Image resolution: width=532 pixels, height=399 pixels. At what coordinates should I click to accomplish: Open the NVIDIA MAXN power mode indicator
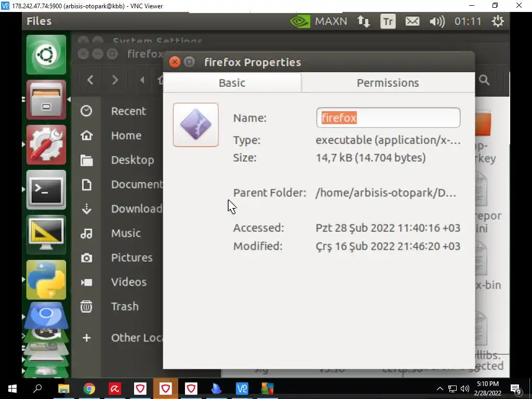(318, 21)
